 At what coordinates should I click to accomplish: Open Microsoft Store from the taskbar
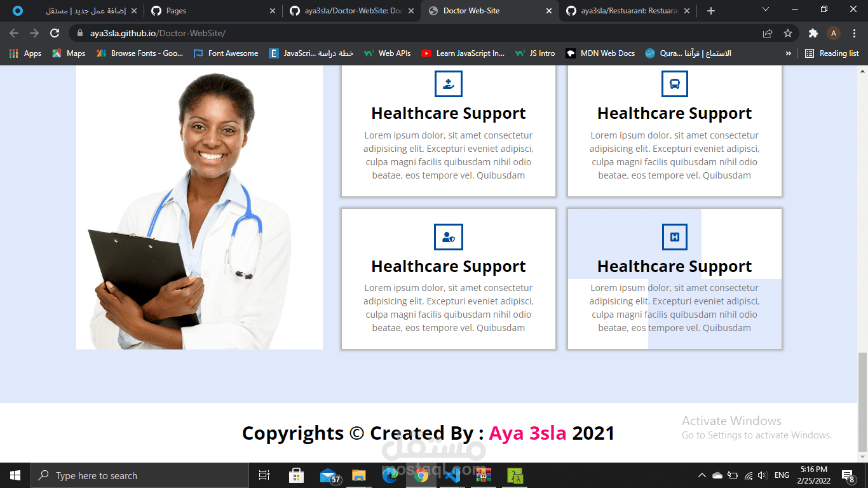(297, 475)
